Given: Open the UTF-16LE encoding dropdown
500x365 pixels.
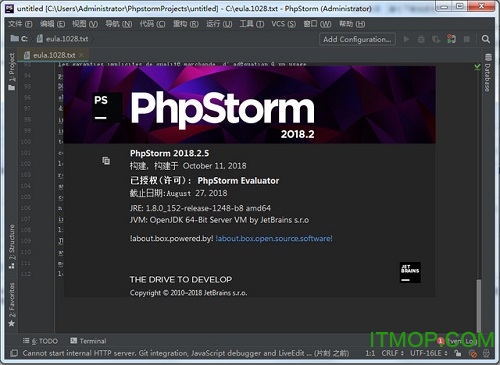Looking at the screenshot, I should [x=429, y=353].
